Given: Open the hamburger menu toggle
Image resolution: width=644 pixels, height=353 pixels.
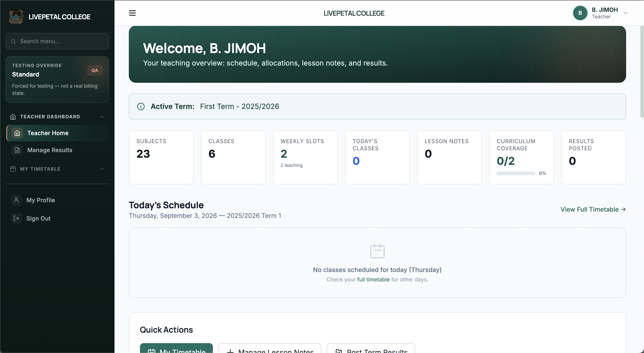Looking at the screenshot, I should (x=132, y=13).
